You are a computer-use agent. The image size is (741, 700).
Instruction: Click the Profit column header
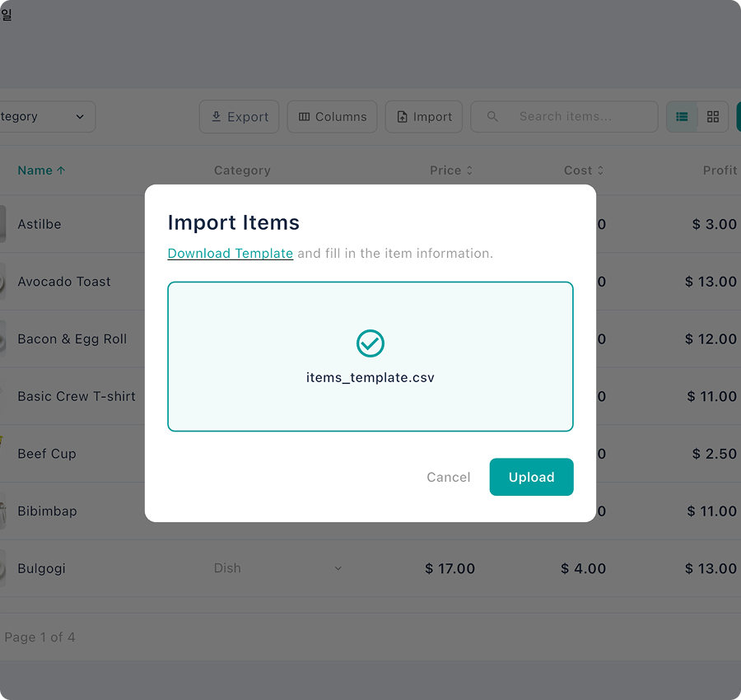(720, 170)
